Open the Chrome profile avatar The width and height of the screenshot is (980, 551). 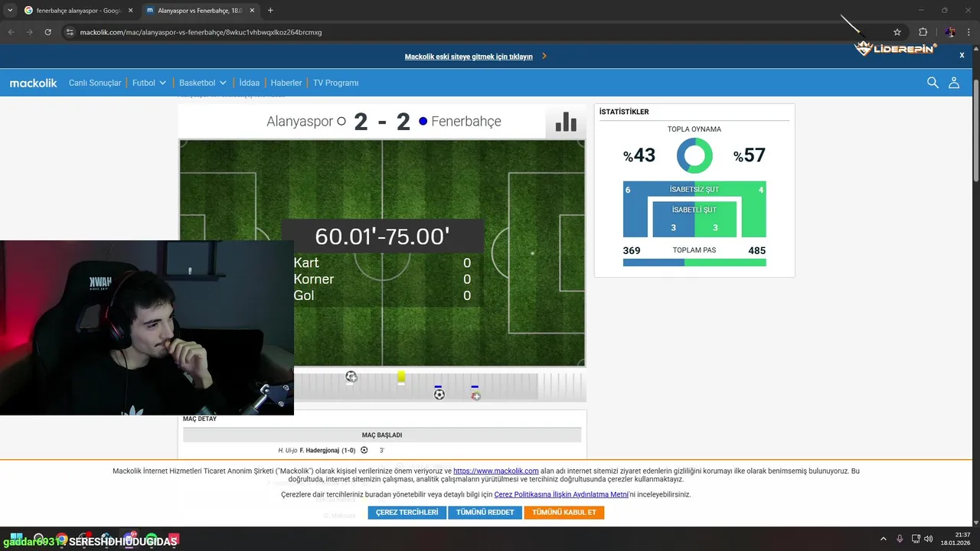(x=950, y=32)
